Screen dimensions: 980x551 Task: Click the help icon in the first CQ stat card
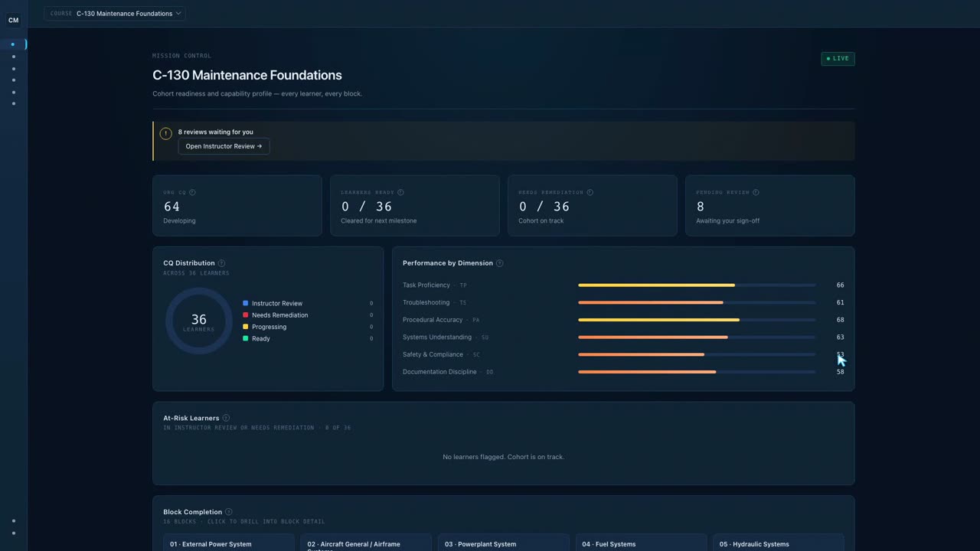point(192,192)
